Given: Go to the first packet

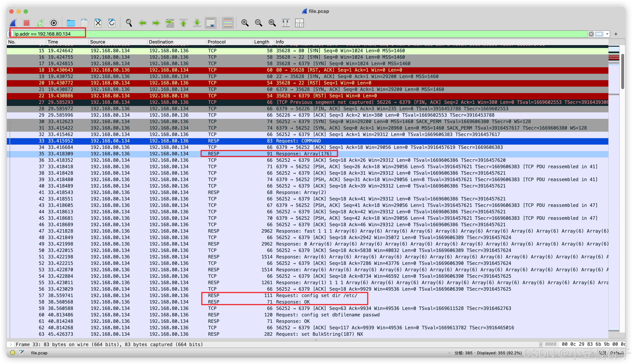Looking at the screenshot, I should coord(183,23).
